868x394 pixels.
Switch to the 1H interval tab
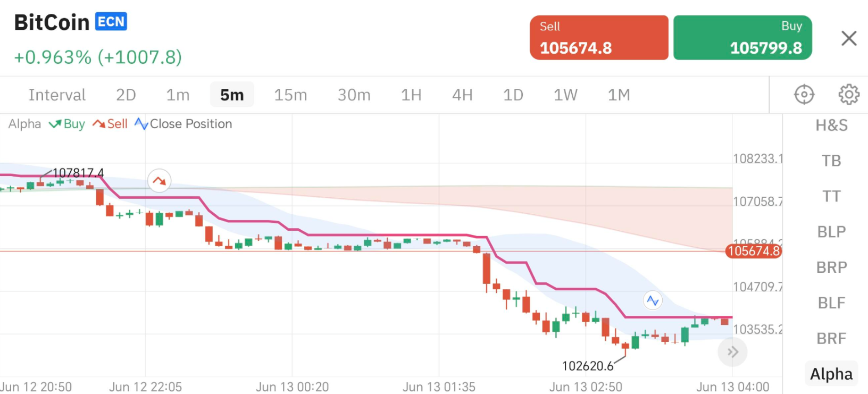(411, 95)
